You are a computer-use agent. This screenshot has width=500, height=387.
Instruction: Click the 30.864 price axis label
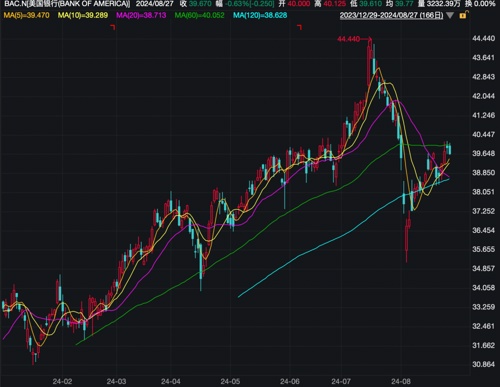483,364
